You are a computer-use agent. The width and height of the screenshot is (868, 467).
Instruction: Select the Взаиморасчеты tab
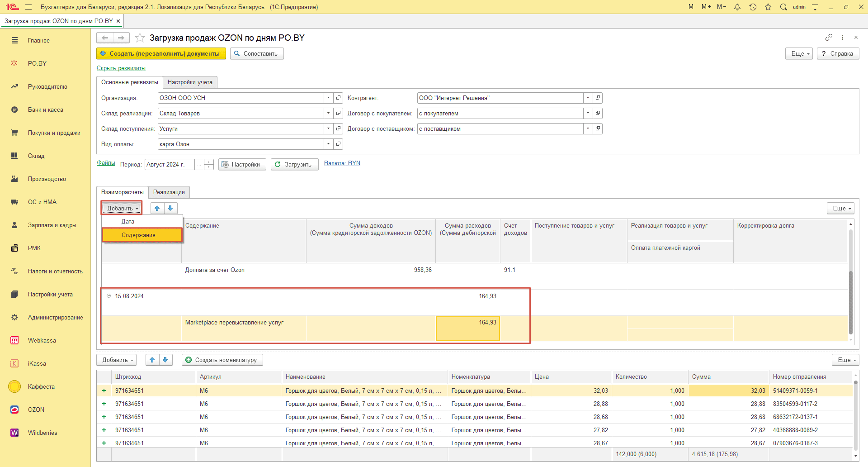click(x=123, y=192)
